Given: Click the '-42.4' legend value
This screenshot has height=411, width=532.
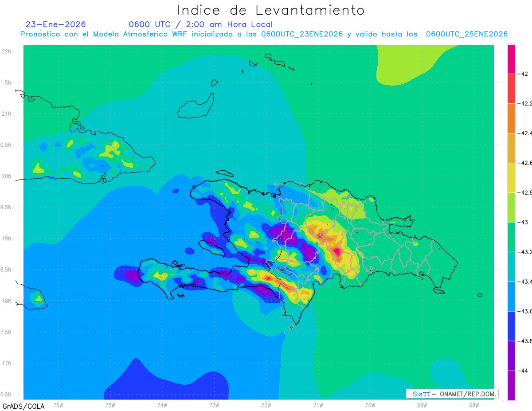Looking at the screenshot, I should click(526, 133).
